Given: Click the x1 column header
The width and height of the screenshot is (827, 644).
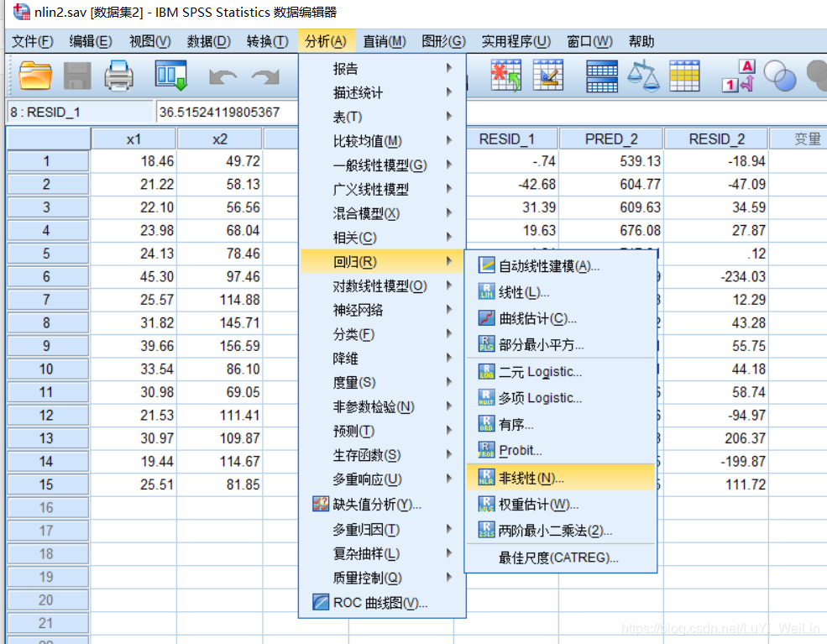Looking at the screenshot, I should (x=133, y=139).
